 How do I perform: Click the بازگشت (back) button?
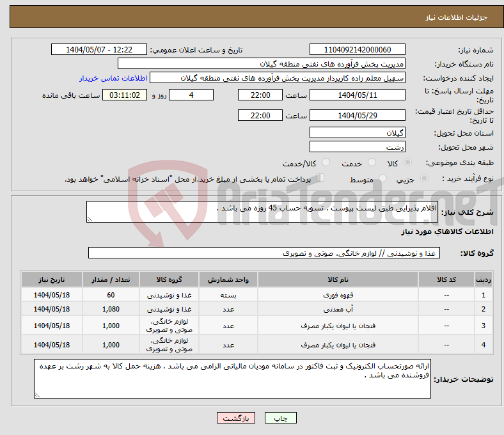point(236,418)
